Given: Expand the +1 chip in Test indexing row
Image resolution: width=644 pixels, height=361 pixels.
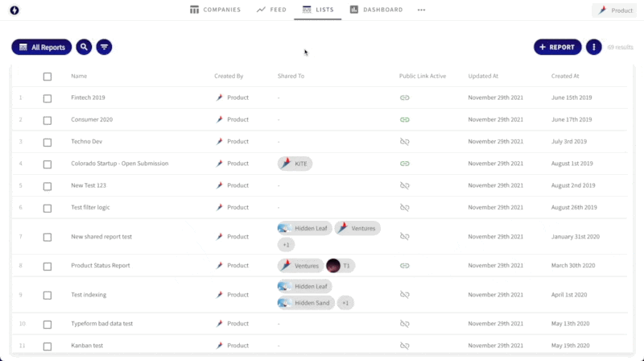Looking at the screenshot, I should point(345,303).
